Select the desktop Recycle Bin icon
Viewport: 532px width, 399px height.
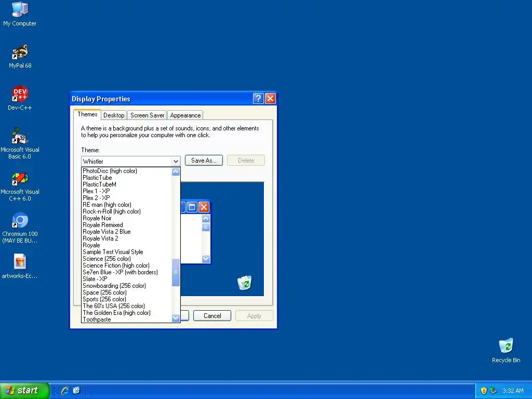point(506,351)
